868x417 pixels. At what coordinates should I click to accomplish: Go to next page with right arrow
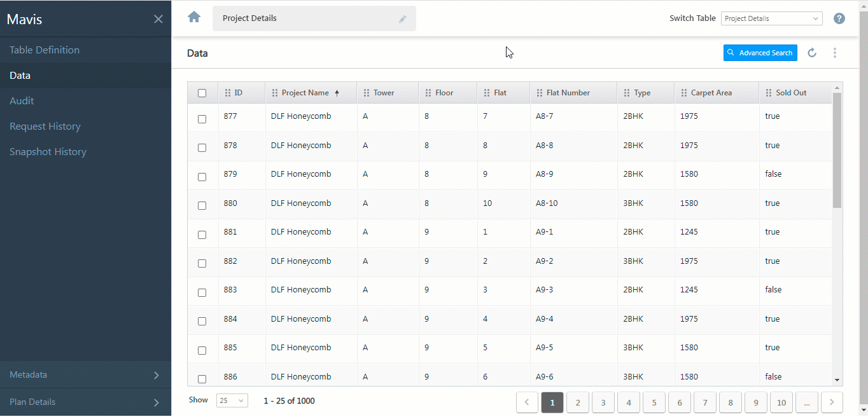click(x=832, y=402)
